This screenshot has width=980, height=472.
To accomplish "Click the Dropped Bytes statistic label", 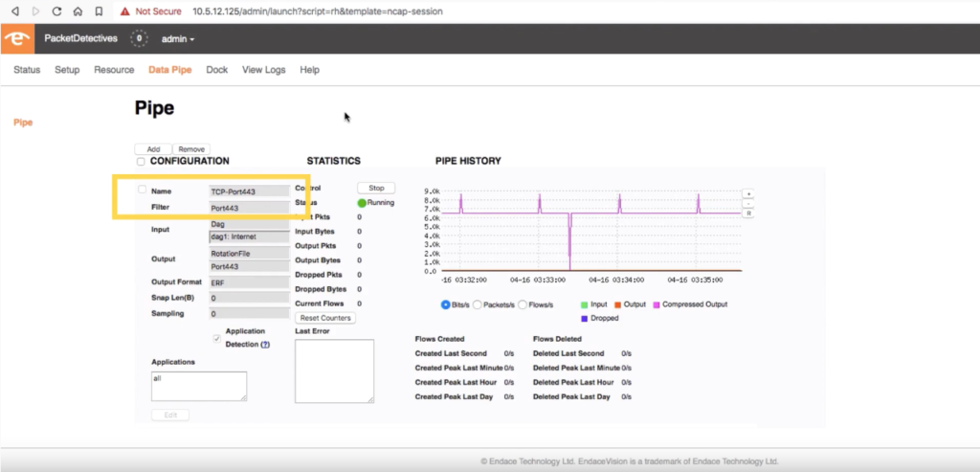I will pyautogui.click(x=321, y=289).
